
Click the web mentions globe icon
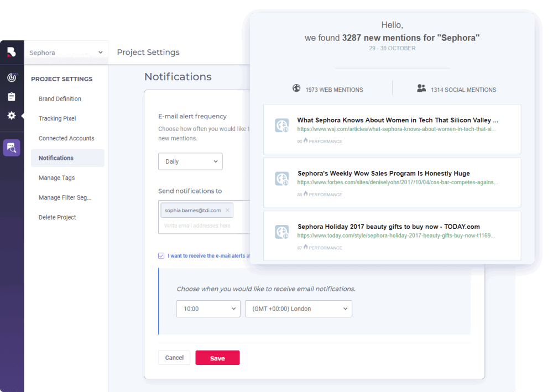296,88
